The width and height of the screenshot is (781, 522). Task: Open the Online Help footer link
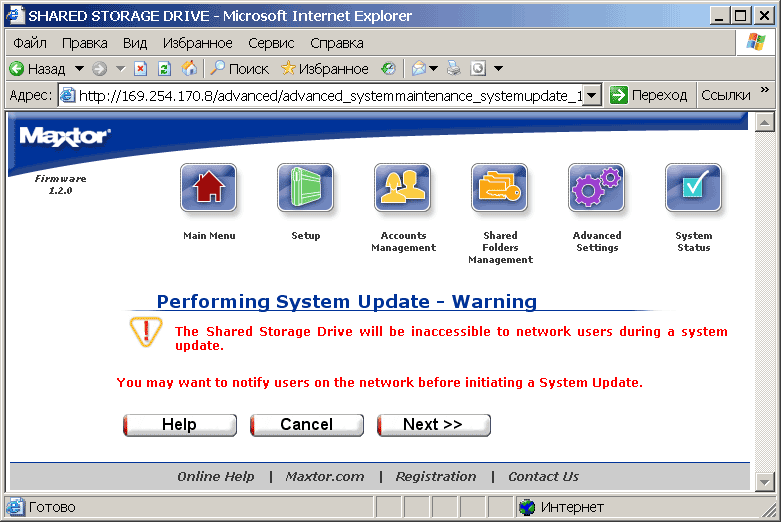click(x=216, y=477)
